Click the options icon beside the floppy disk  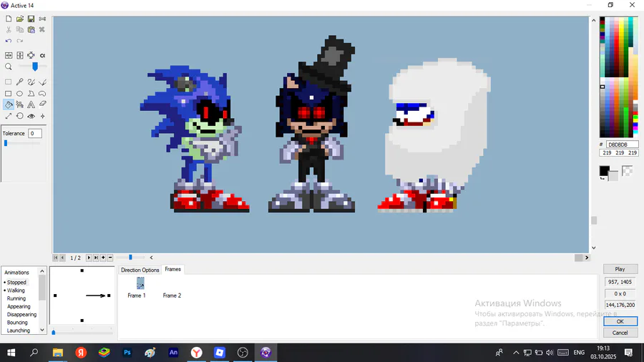pos(42,19)
